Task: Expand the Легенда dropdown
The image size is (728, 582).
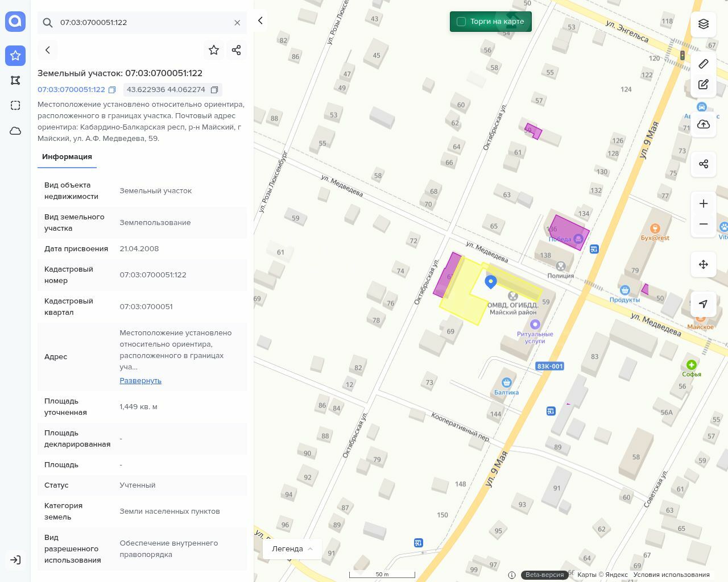Action: click(x=292, y=548)
